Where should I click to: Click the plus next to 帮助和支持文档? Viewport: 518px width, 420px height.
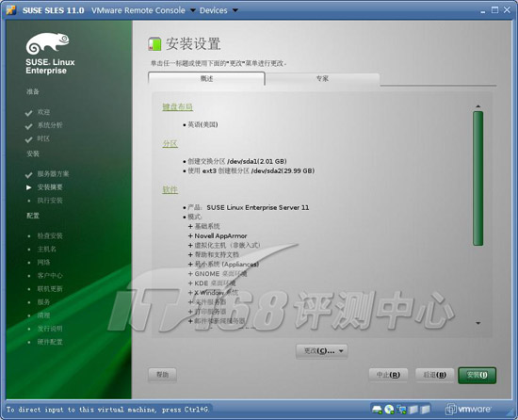pos(190,254)
